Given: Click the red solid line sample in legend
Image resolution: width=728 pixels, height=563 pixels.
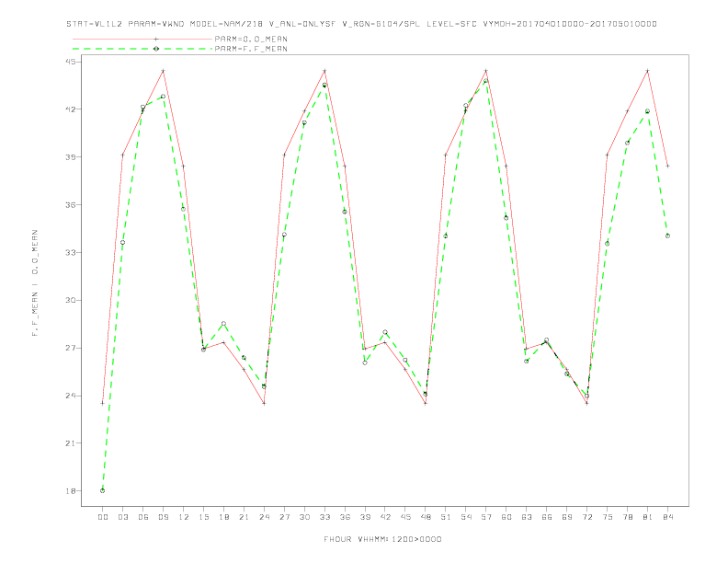Looking at the screenshot, I should pos(142,39).
